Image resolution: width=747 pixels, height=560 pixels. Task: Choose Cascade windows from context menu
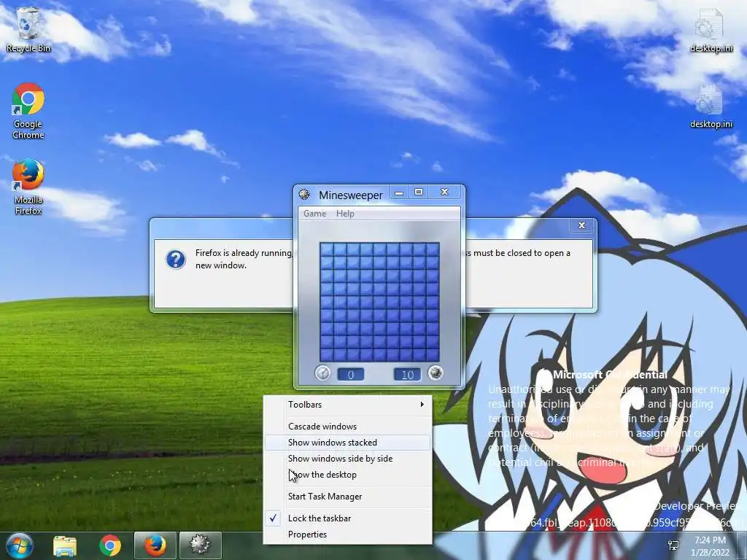(348, 426)
